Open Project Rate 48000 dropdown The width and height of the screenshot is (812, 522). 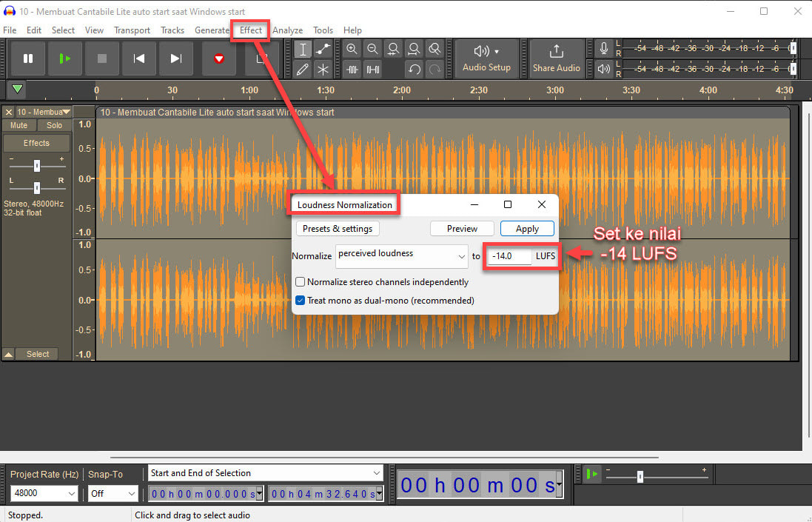pos(44,494)
